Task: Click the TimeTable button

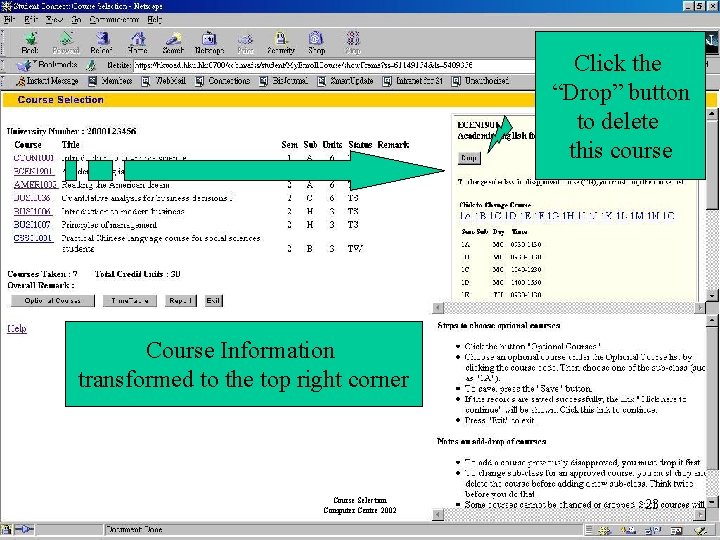Action: pyautogui.click(x=129, y=301)
